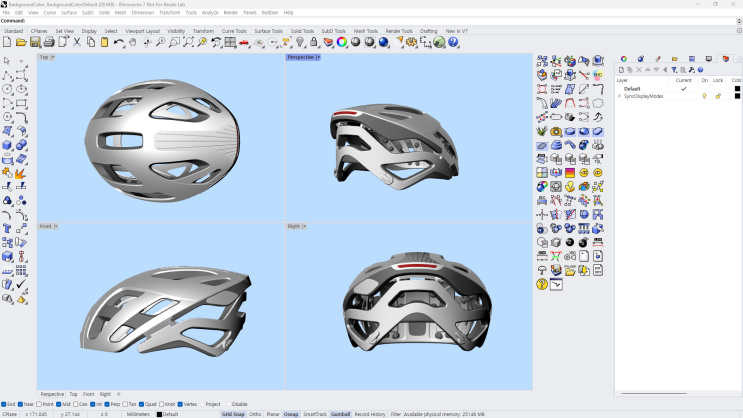Open the Analyze menu
Viewport: 743px width, 418px height.
coord(210,13)
